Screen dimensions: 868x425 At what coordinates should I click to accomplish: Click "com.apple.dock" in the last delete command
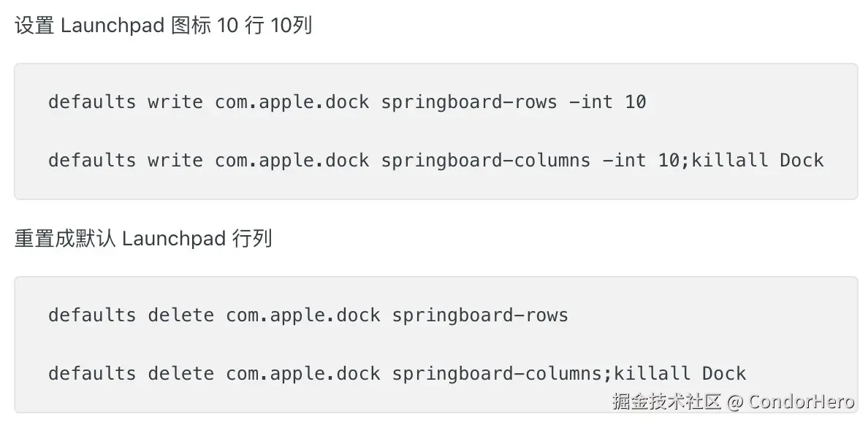tap(302, 373)
